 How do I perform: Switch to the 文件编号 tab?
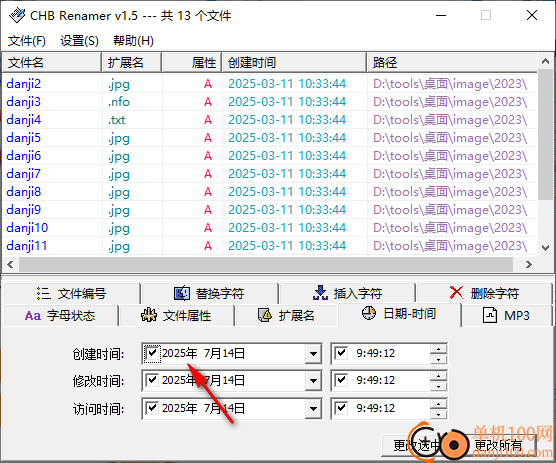(x=72, y=294)
